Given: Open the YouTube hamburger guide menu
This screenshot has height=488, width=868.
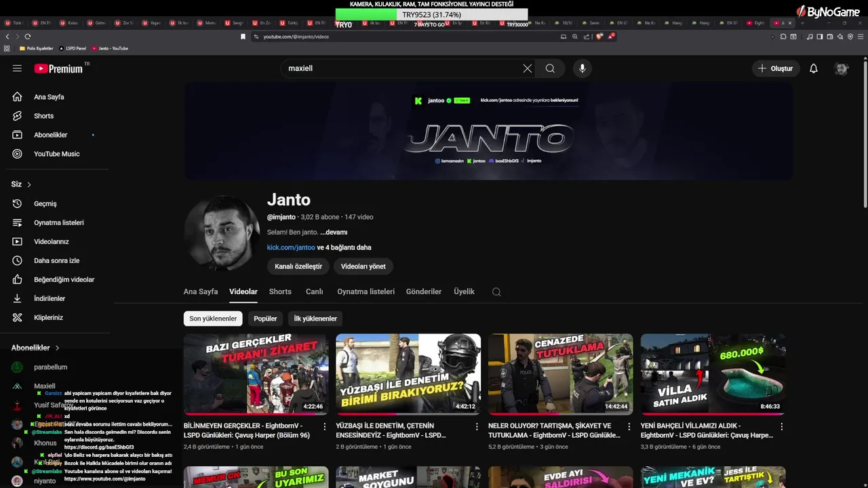Looking at the screenshot, I should point(17,68).
